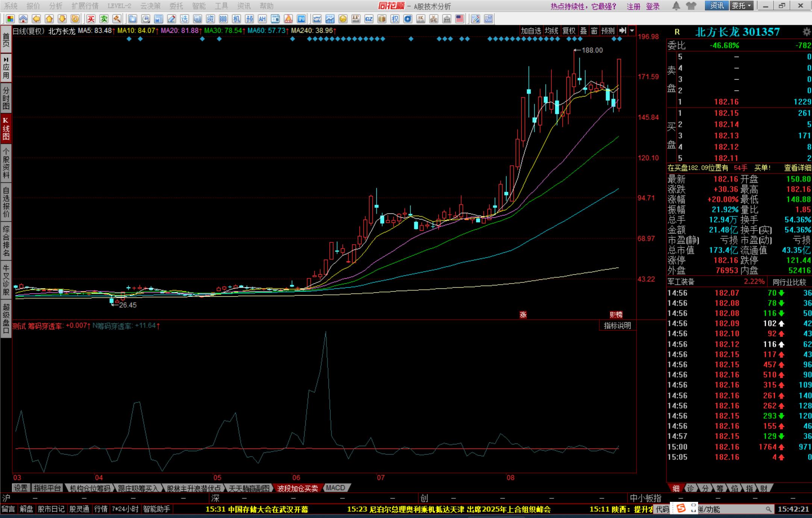812x518 pixels.
Task: Expand the dropdown arrow after 预测
Action: [632, 31]
